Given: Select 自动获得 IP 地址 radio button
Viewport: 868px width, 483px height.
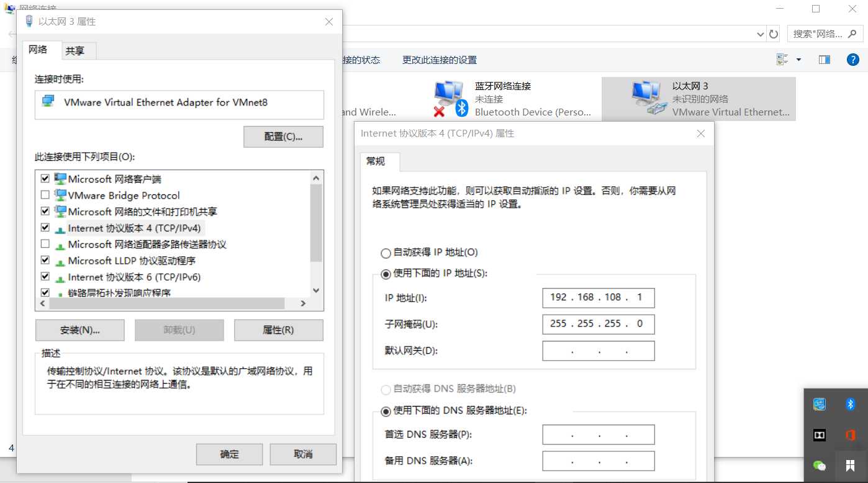Looking at the screenshot, I should point(386,253).
